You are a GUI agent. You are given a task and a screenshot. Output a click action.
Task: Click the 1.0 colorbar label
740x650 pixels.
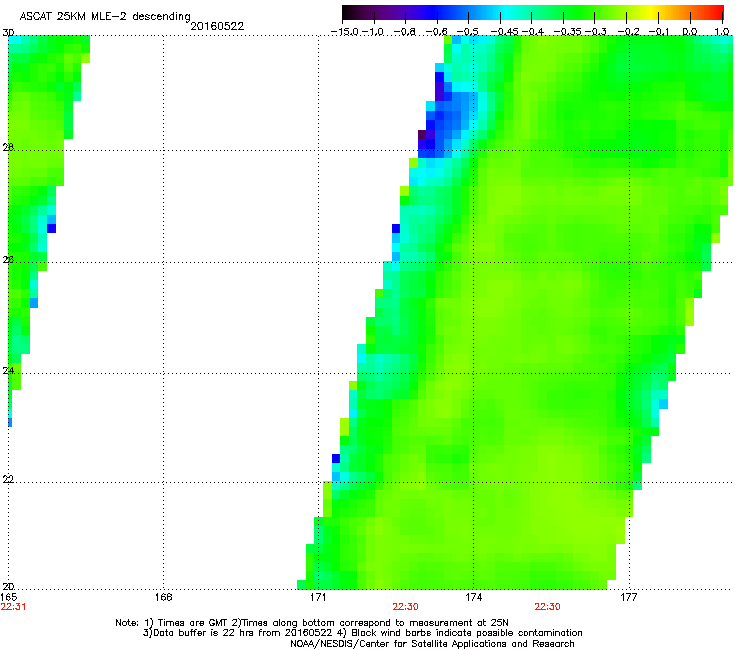(x=722, y=32)
